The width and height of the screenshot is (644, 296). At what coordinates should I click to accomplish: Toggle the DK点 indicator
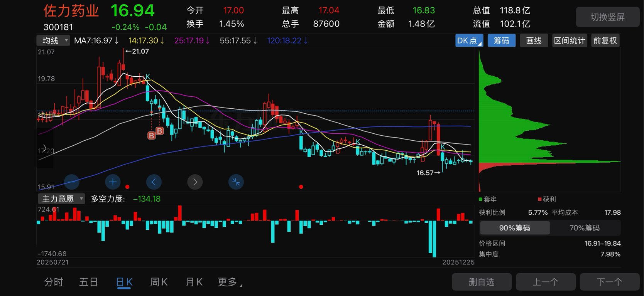pos(469,40)
